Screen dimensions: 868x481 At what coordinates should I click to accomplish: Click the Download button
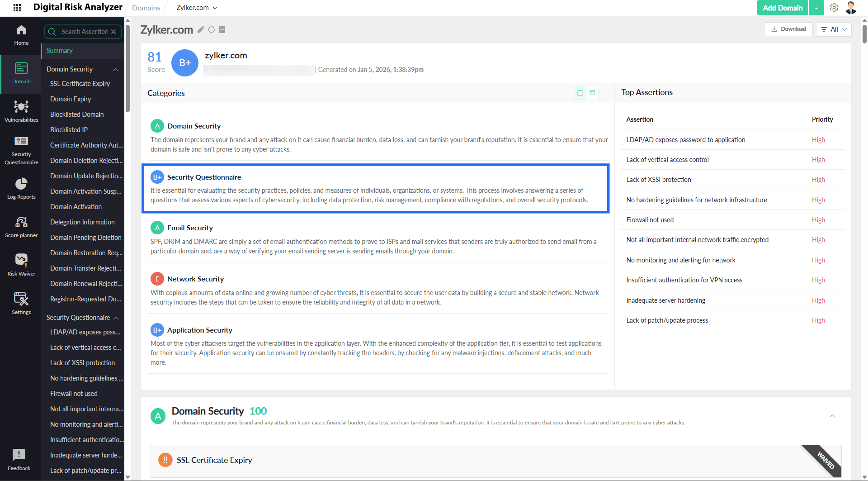coord(788,29)
